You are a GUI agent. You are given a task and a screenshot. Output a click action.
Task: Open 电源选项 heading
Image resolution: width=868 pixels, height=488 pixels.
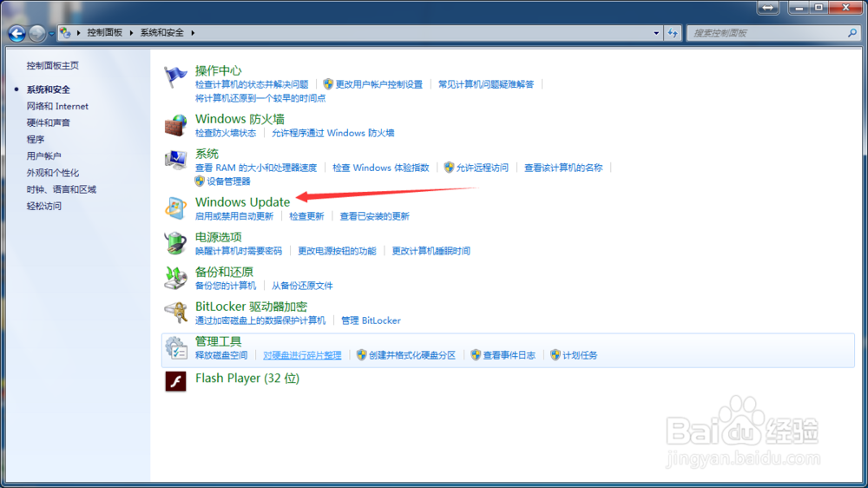click(218, 237)
